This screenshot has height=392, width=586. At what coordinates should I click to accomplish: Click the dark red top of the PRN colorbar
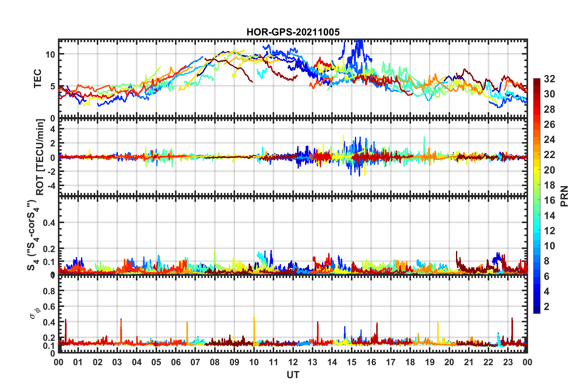tap(537, 81)
